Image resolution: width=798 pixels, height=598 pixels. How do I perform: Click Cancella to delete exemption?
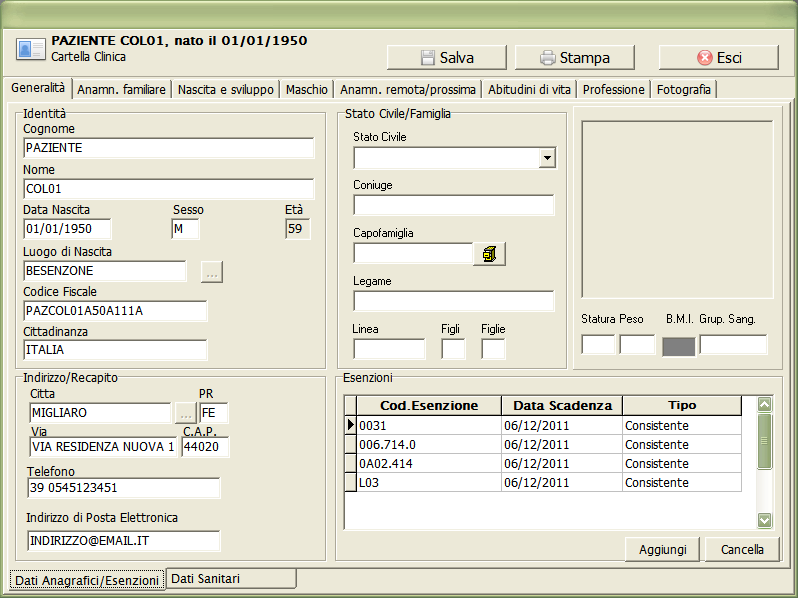[742, 549]
